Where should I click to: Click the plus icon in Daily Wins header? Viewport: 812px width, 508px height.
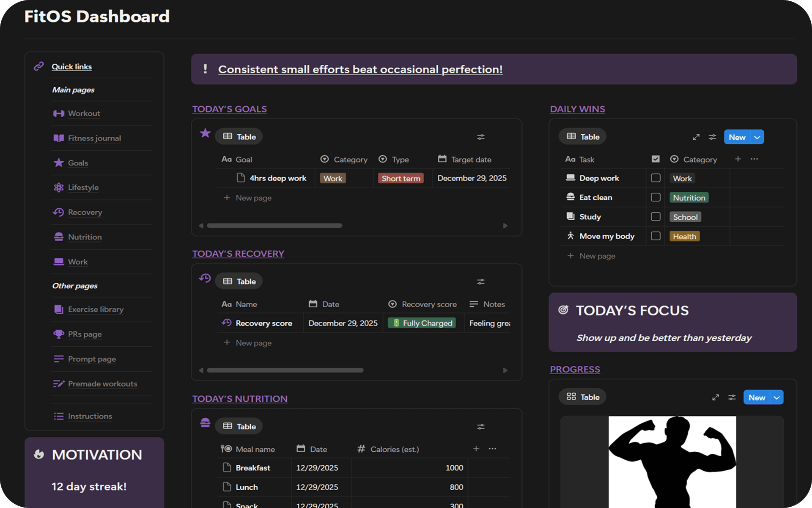pos(738,159)
